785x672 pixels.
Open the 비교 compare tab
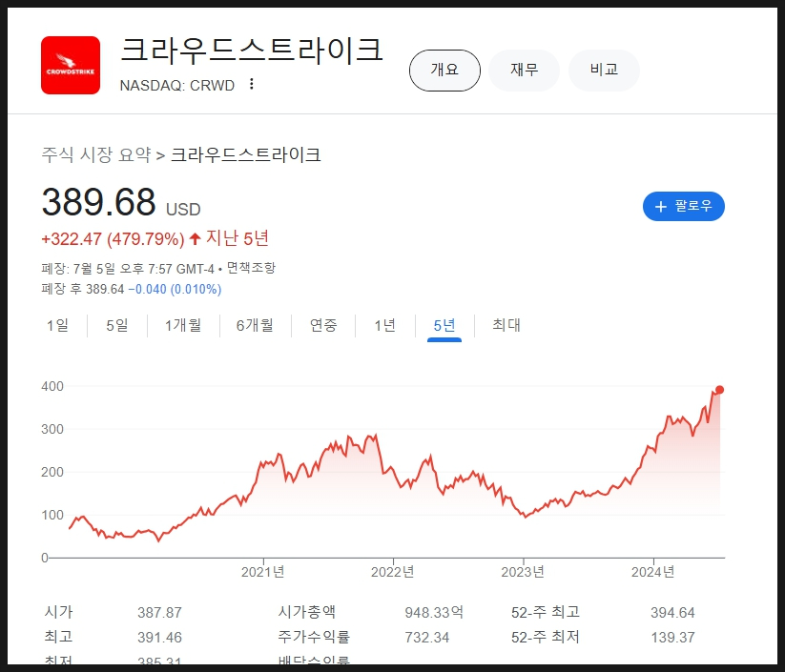(605, 70)
